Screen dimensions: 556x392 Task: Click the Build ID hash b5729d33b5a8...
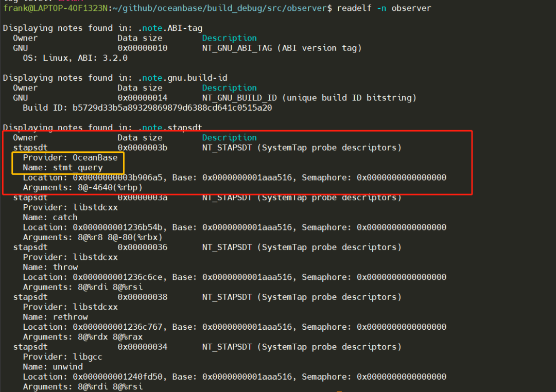(x=172, y=108)
